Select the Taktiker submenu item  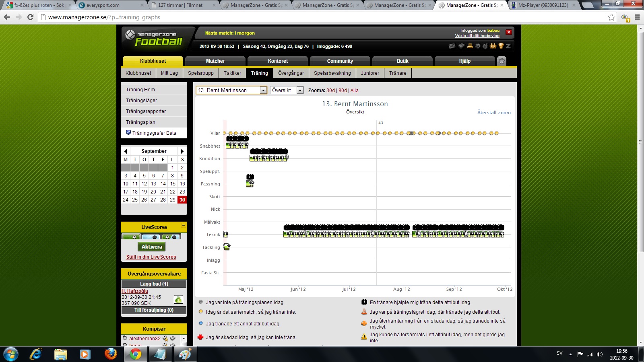point(233,73)
